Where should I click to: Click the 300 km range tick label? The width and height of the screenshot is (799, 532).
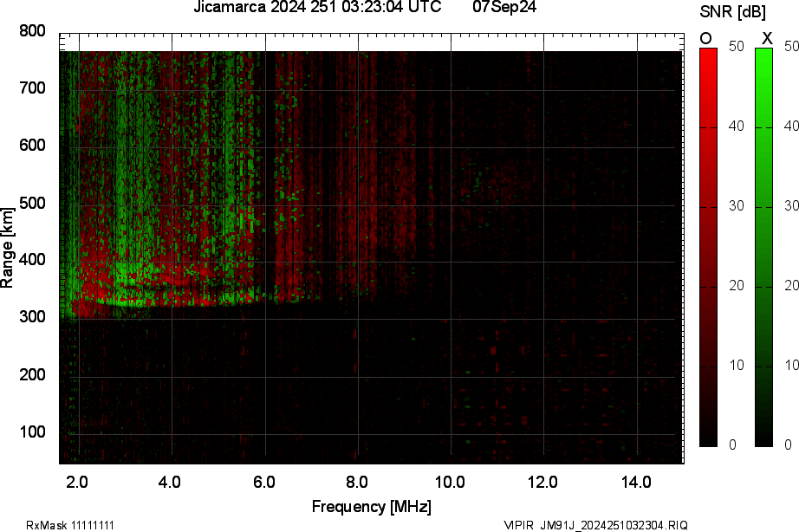(x=33, y=318)
